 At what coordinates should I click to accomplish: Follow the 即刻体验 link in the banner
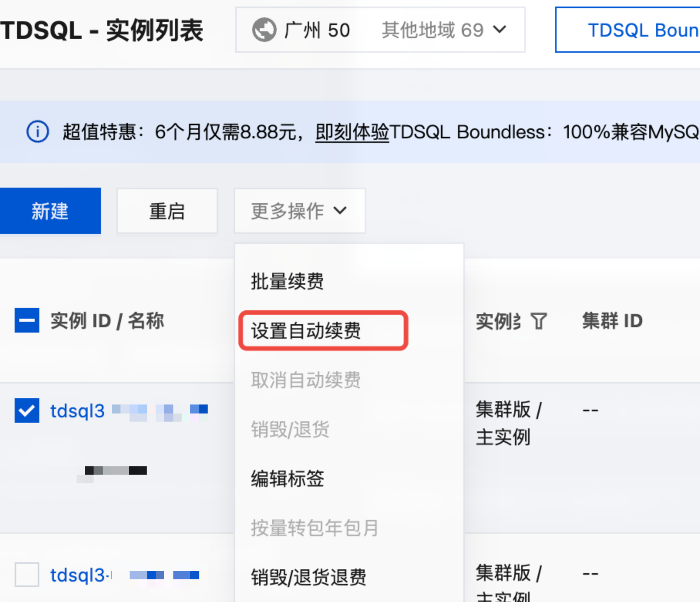(x=352, y=132)
